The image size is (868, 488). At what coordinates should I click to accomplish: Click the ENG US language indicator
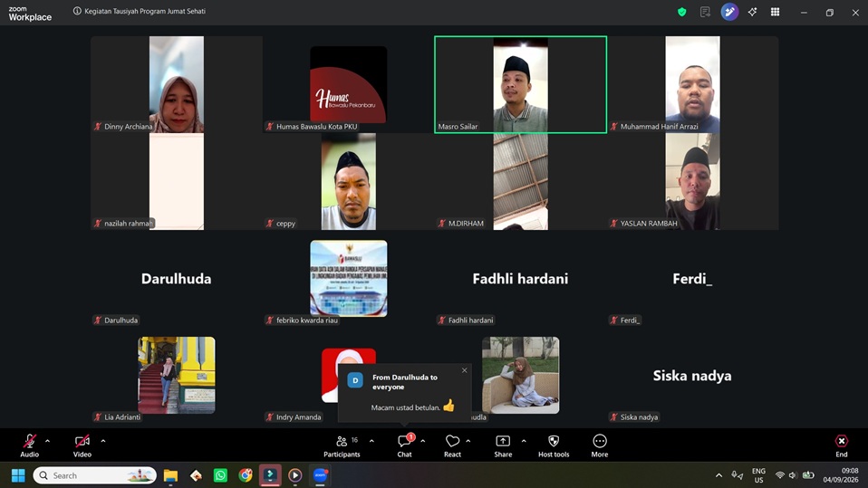click(x=758, y=475)
